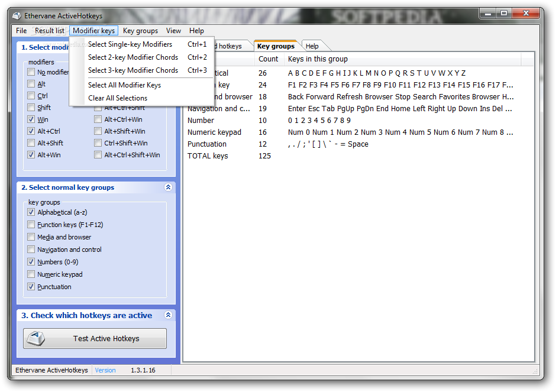Check Media and browser key group
Viewport: 556px width, 392px height.
click(31, 237)
